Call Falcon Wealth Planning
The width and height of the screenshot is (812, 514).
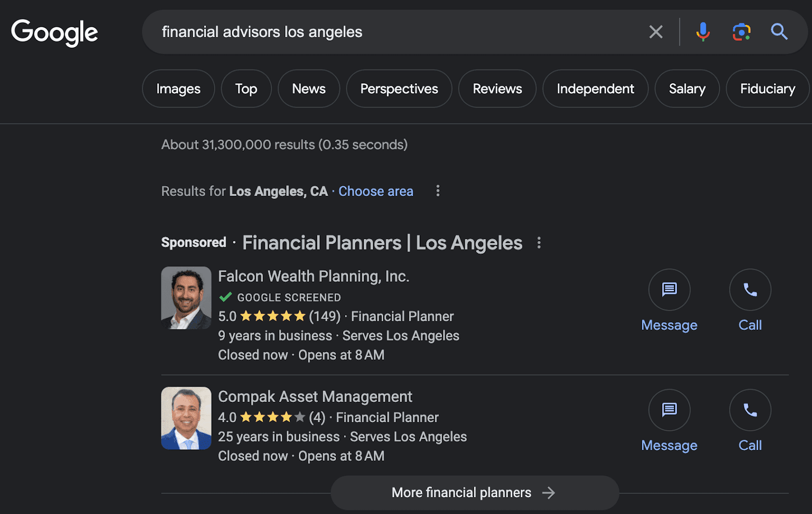[750, 290]
